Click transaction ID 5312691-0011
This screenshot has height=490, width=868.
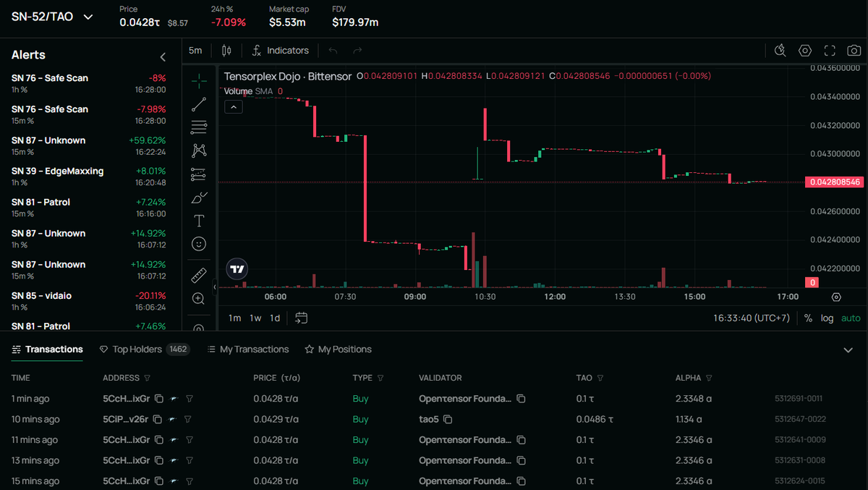(x=799, y=399)
